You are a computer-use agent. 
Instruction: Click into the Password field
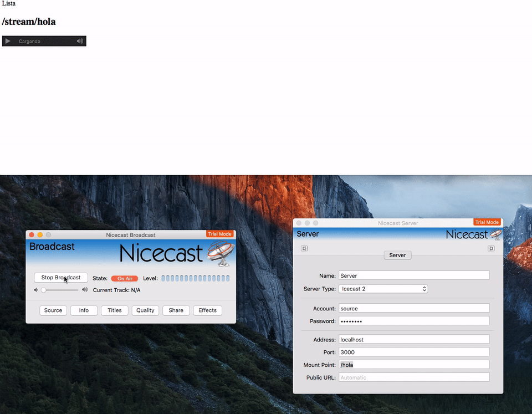point(414,321)
